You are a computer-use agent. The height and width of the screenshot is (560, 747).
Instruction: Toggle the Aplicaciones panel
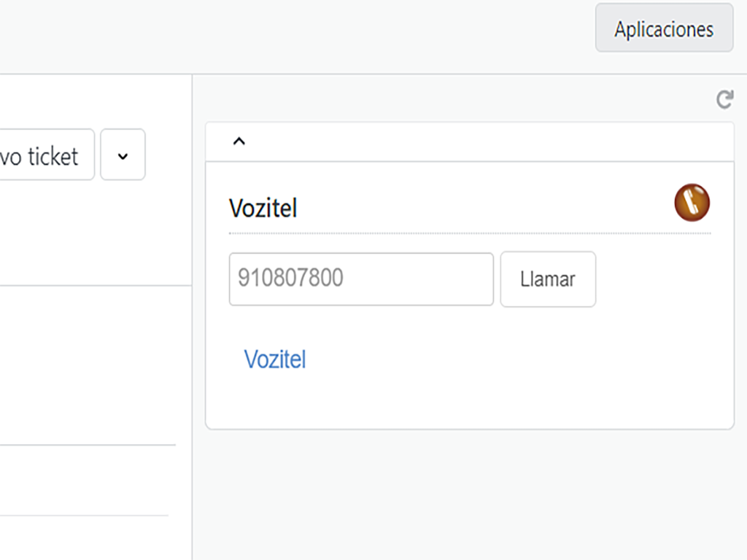(664, 28)
